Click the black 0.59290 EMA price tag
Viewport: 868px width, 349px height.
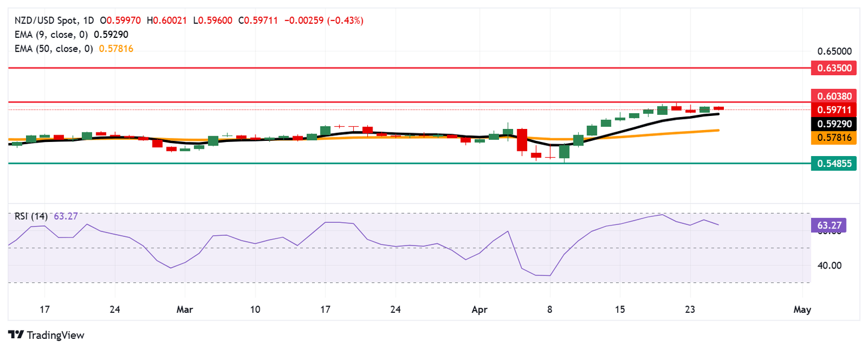click(835, 123)
